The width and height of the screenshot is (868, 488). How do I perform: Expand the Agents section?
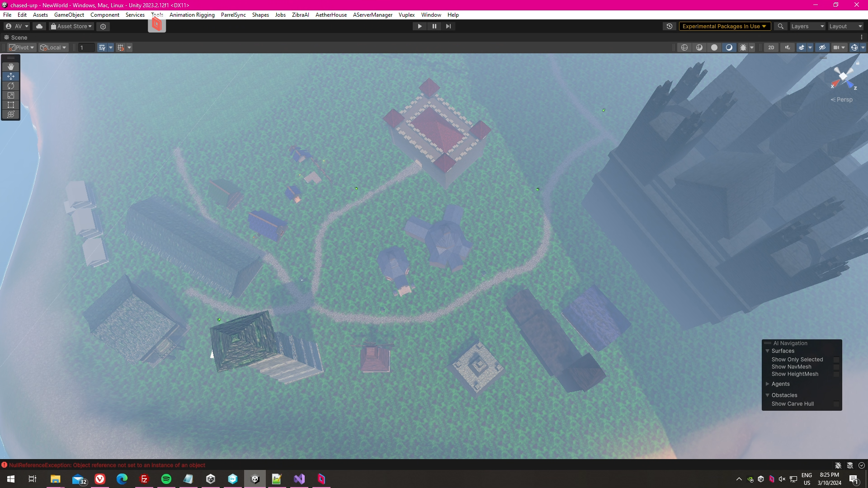click(x=768, y=384)
